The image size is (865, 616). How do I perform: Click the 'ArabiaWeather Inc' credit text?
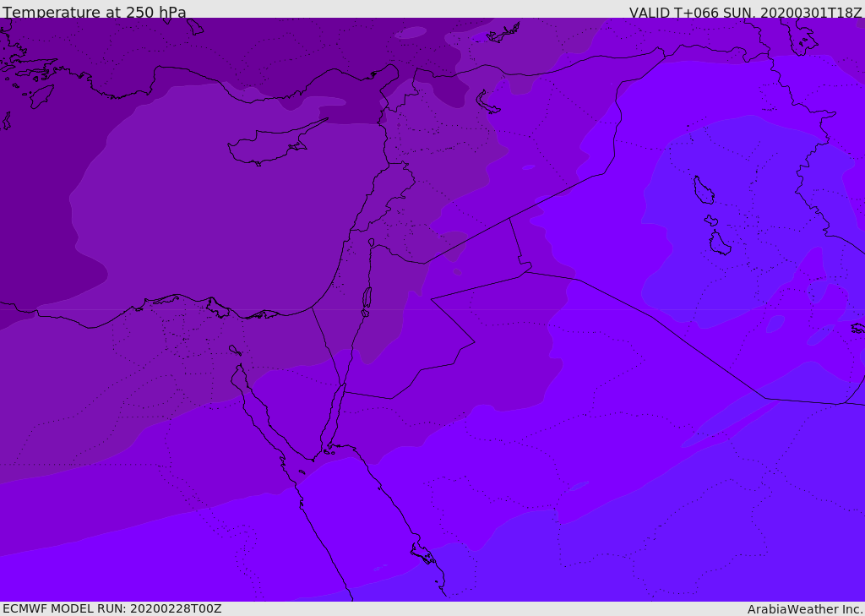805,609
